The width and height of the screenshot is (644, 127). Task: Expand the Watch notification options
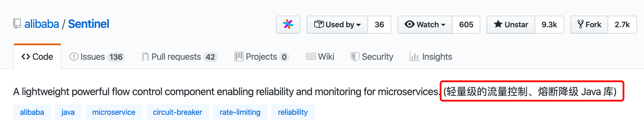tap(425, 25)
